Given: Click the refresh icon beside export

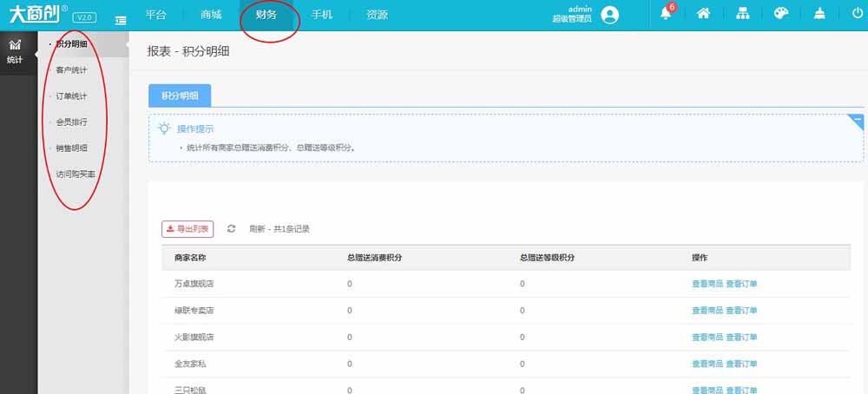Looking at the screenshot, I should pyautogui.click(x=232, y=229).
